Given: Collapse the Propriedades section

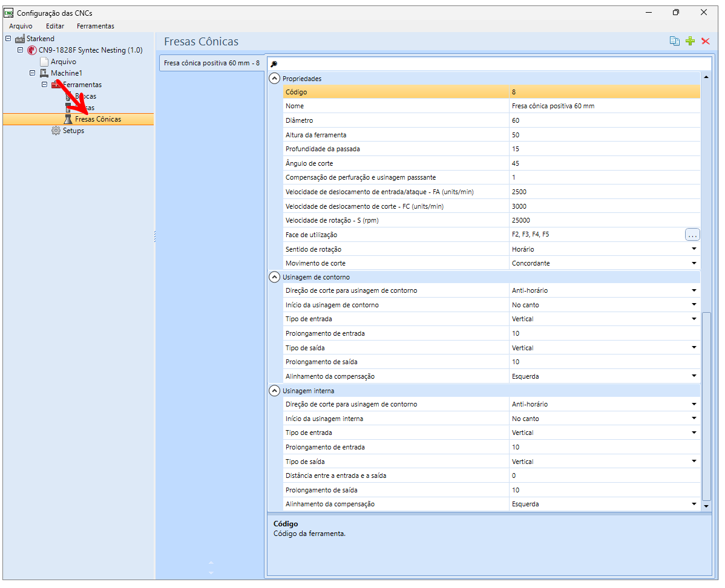Looking at the screenshot, I should point(274,79).
